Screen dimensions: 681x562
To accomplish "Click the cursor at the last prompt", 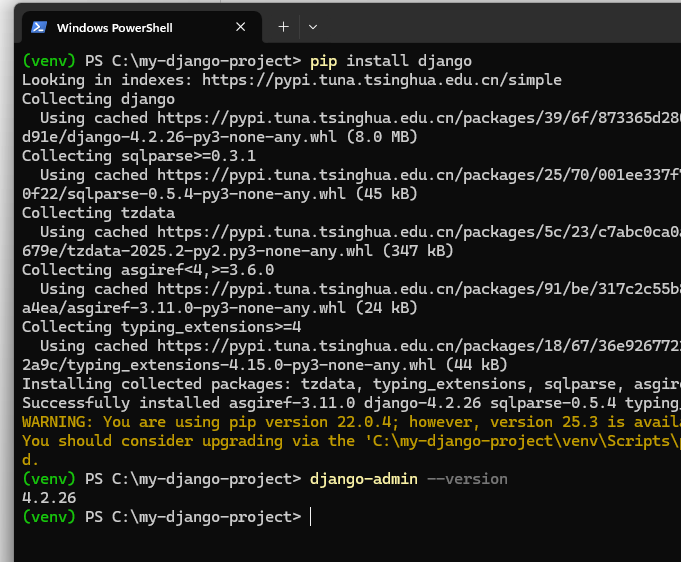I will pyautogui.click(x=311, y=517).
